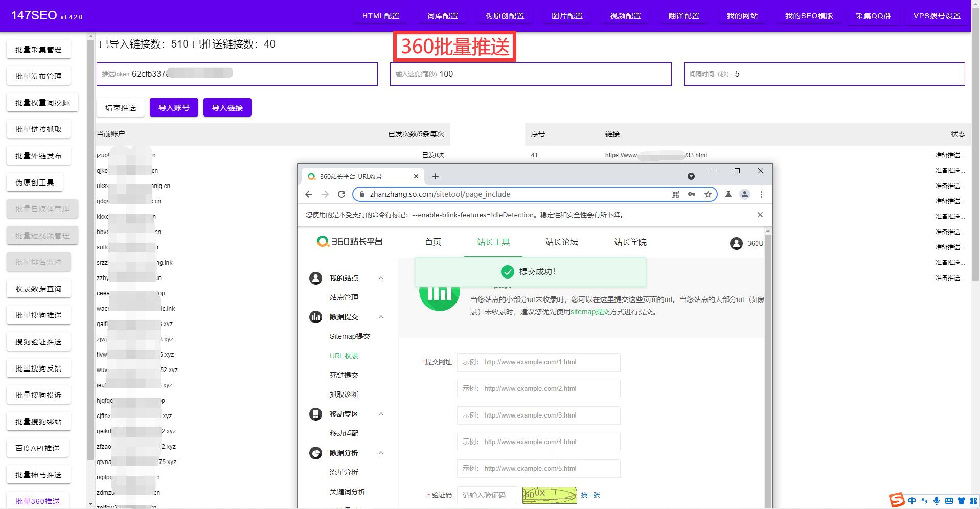Click the first 提交网址 input field

click(538, 362)
